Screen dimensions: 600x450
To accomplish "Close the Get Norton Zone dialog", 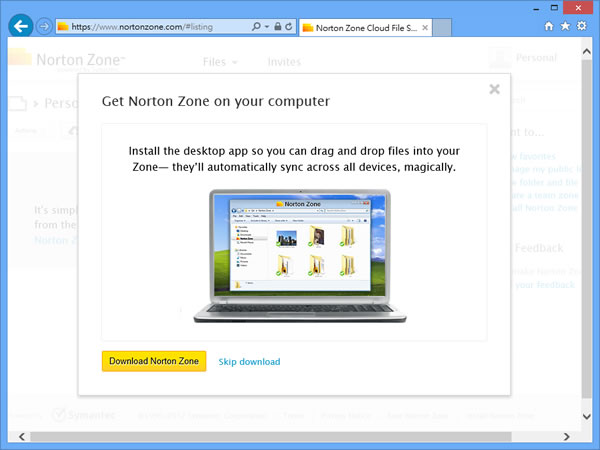I will tap(494, 89).
